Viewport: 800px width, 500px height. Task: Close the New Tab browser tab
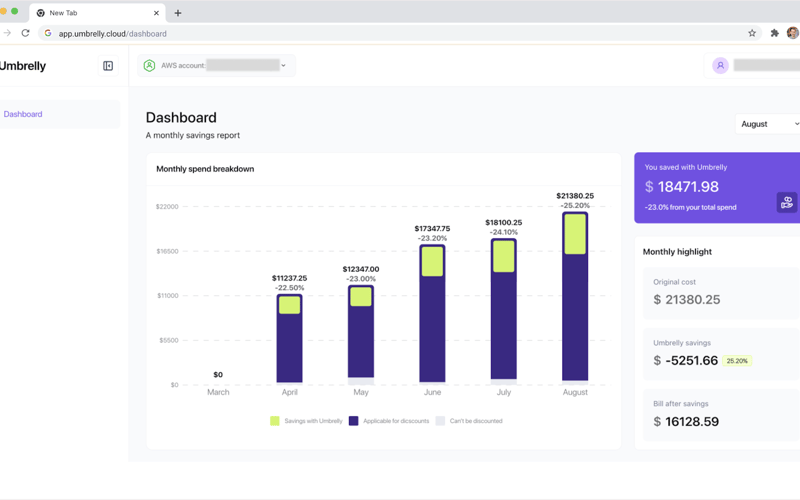156,13
